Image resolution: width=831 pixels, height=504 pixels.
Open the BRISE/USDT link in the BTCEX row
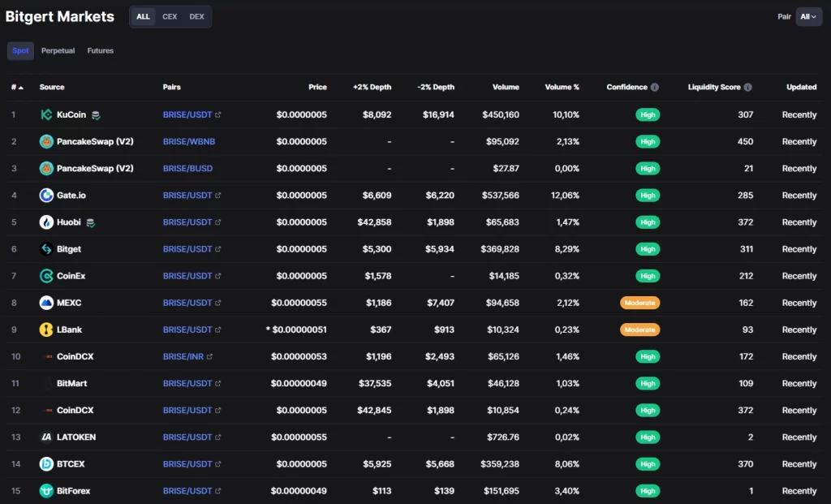(x=187, y=463)
